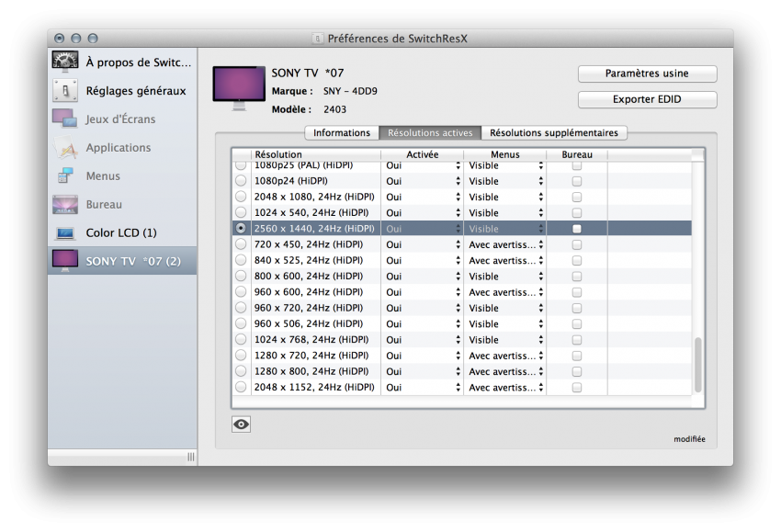Screen dimensions: 781x532
Task: Select radio button for 960 x 506, 24Hz
Action: tap(241, 323)
